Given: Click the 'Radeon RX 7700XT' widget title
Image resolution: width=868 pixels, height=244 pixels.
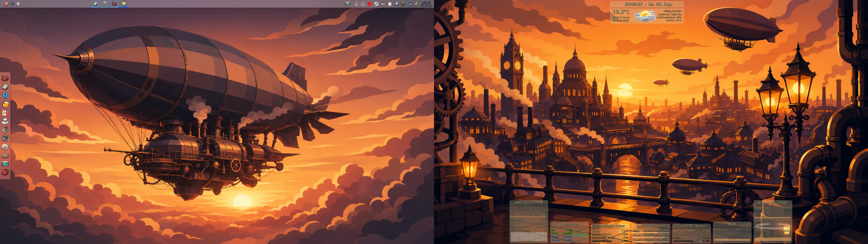Looking at the screenshot, I should tap(773, 203).
